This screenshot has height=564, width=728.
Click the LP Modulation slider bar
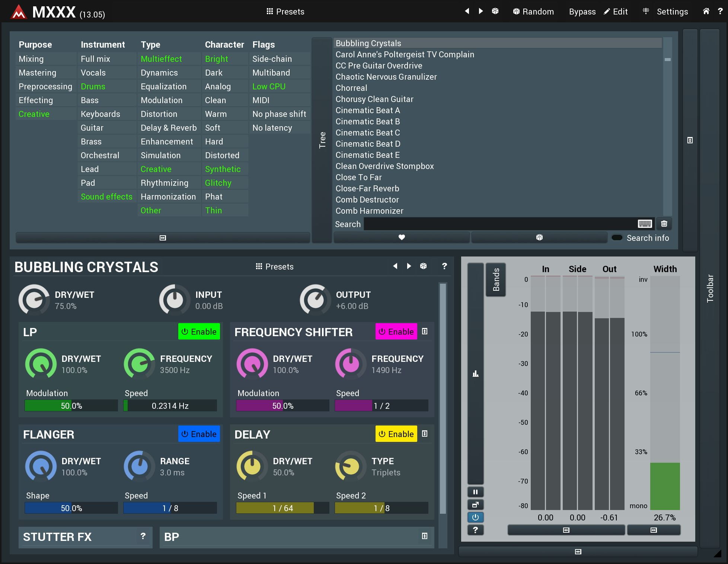pos(71,406)
